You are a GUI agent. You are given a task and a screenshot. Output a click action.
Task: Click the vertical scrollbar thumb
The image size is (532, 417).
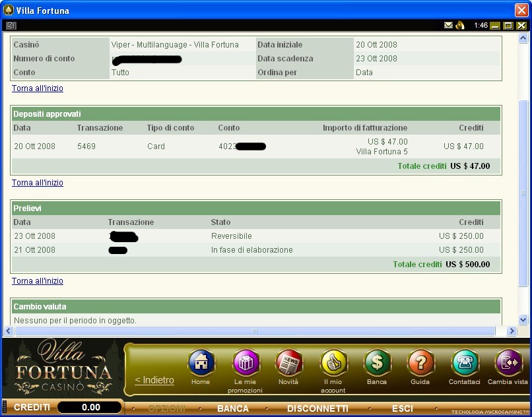tap(523, 193)
